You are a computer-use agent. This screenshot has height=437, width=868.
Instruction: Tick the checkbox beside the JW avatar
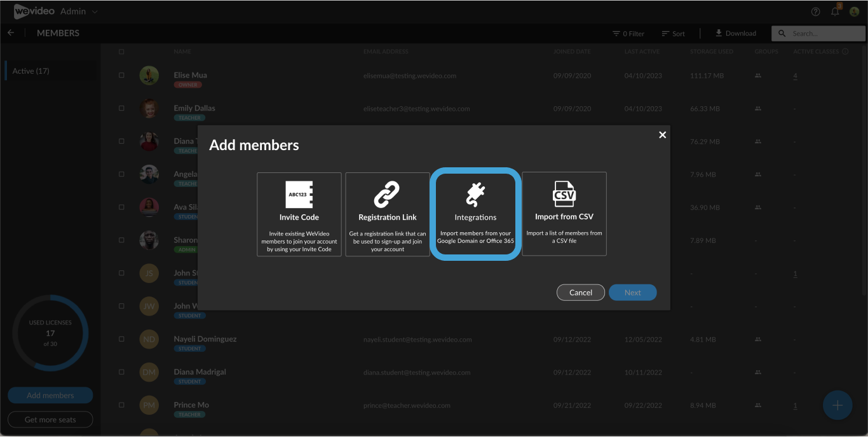(x=121, y=306)
